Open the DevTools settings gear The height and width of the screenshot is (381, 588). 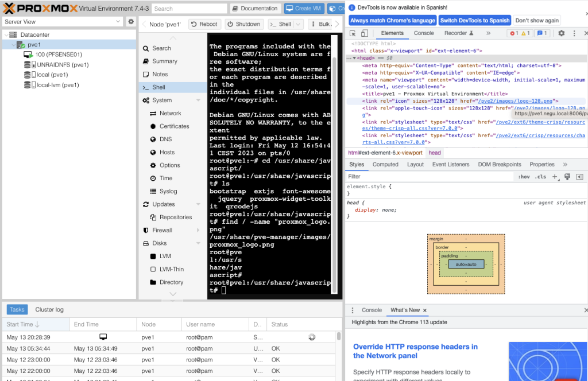click(562, 33)
